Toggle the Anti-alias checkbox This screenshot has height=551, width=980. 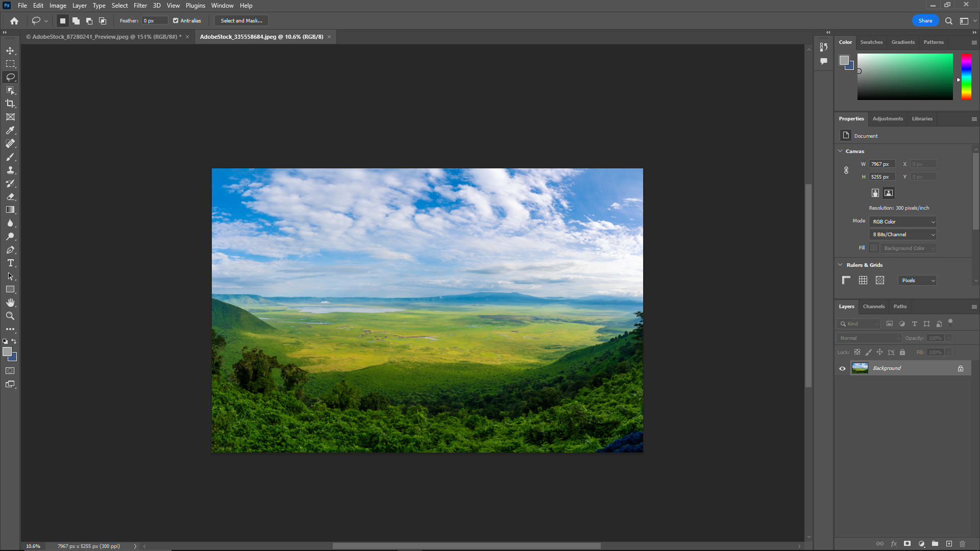[176, 21]
